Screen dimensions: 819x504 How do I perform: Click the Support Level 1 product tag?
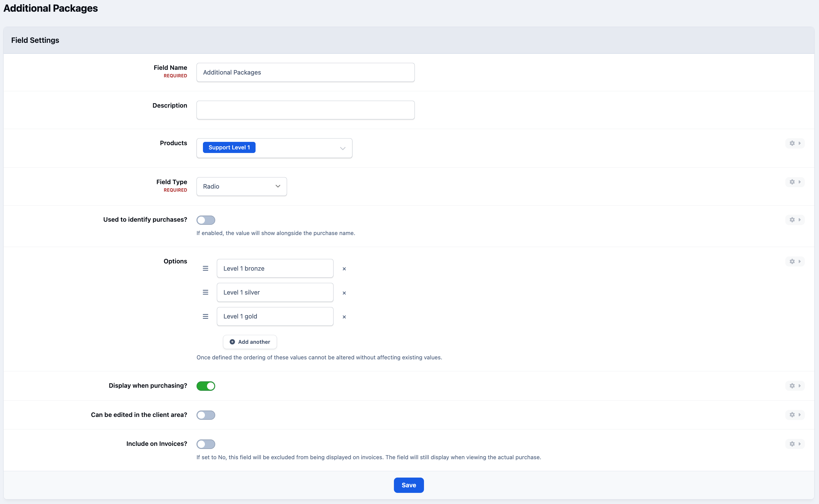tap(229, 147)
